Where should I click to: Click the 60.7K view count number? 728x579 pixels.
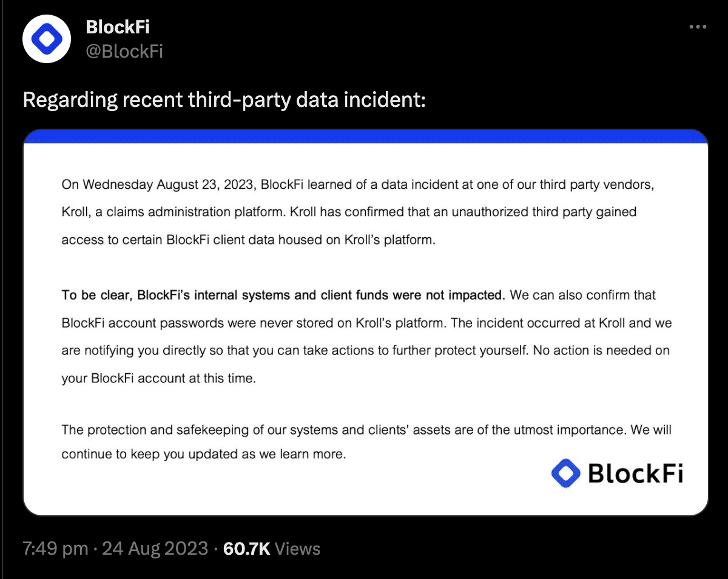246,549
